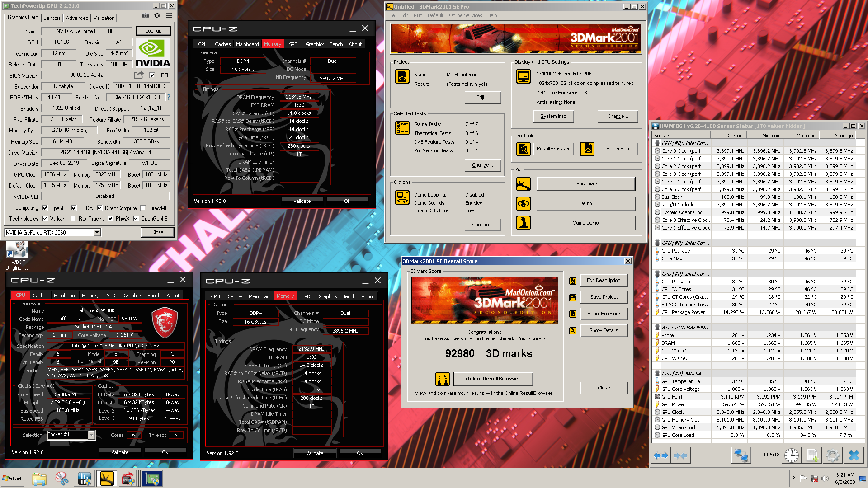Click the Demo eye icon in 3DMark
The image size is (868, 488).
pos(524,204)
